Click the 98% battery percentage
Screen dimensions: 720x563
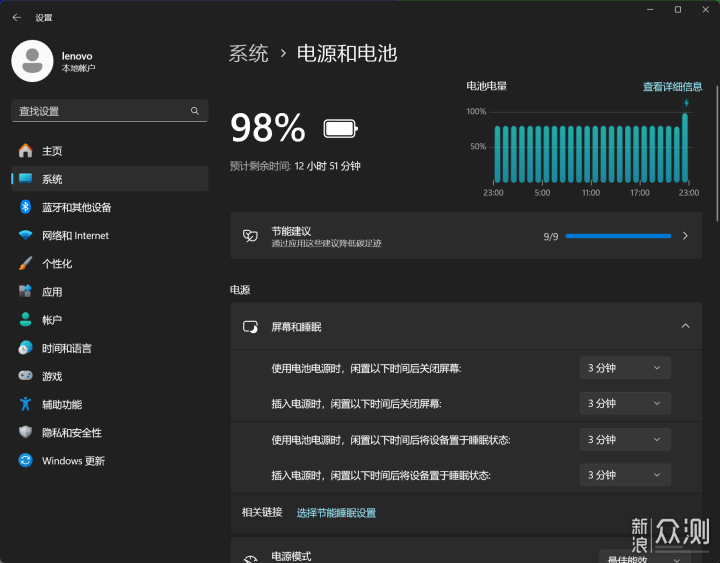click(268, 128)
